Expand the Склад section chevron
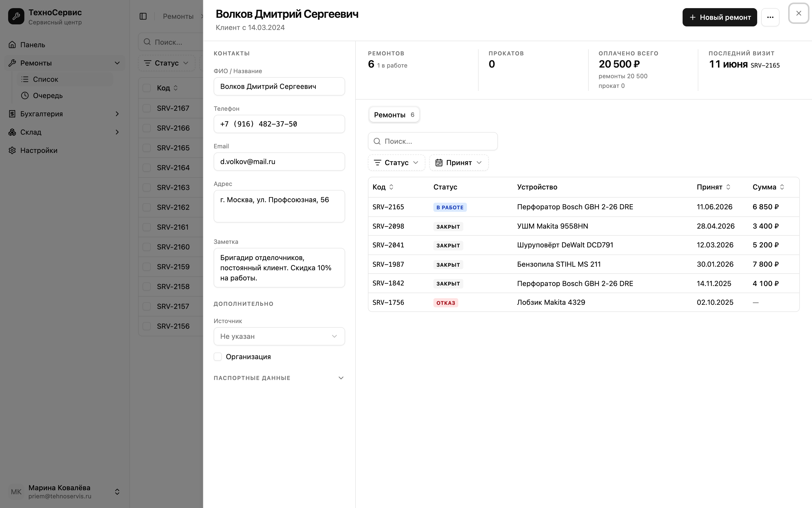 [x=117, y=132]
